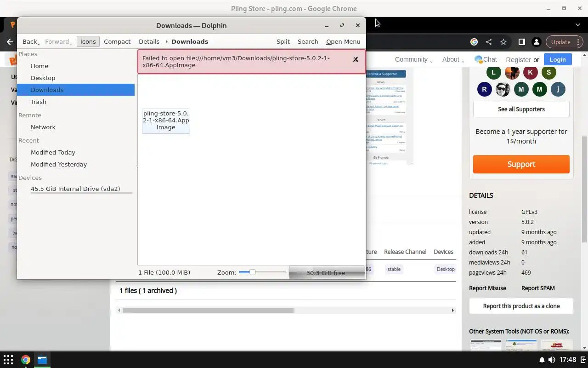
Task: Open About dropdown on Pling site
Action: tap(453, 59)
